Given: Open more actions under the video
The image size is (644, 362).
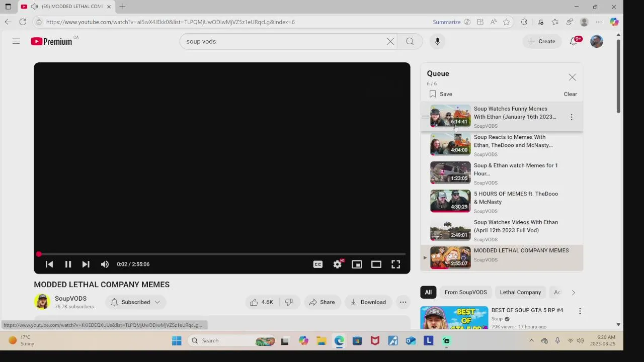Looking at the screenshot, I should point(403,302).
